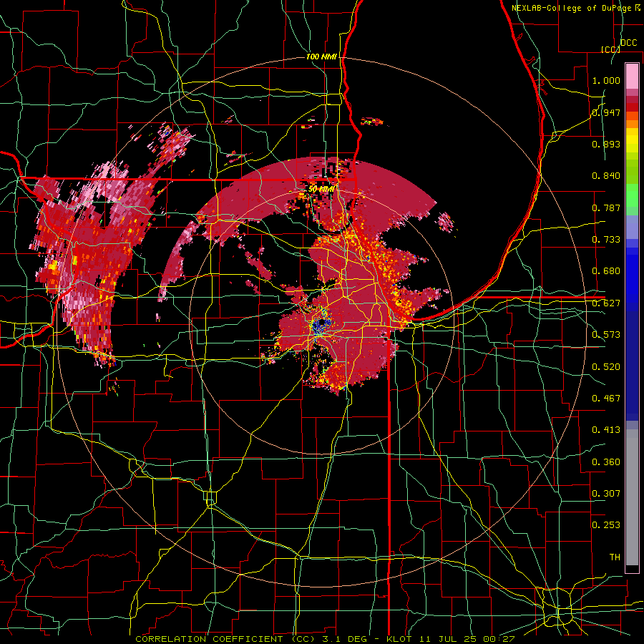Click the 0.467 scale value
644x644 pixels.
tap(606, 399)
